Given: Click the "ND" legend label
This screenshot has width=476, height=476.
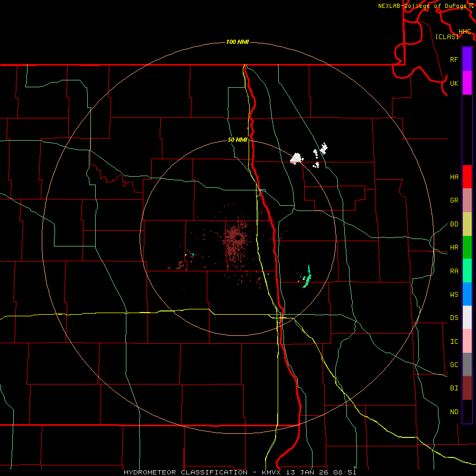Looking at the screenshot, I should pyautogui.click(x=454, y=412).
